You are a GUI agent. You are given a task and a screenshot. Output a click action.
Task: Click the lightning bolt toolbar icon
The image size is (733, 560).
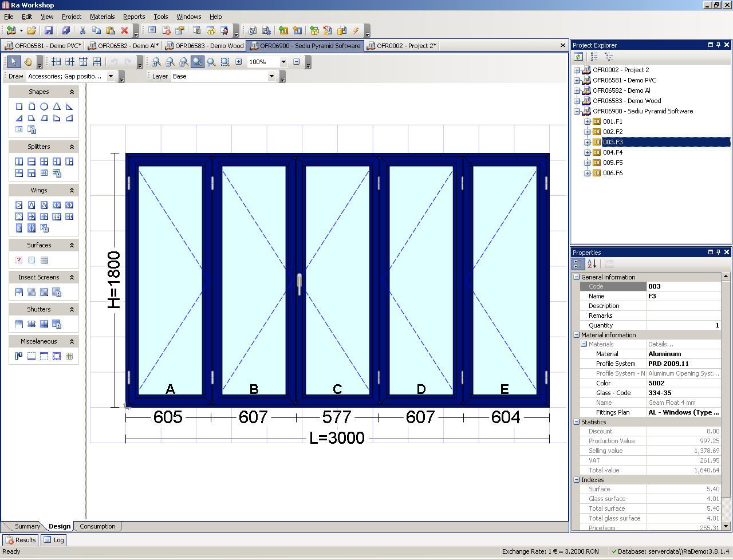tap(356, 30)
